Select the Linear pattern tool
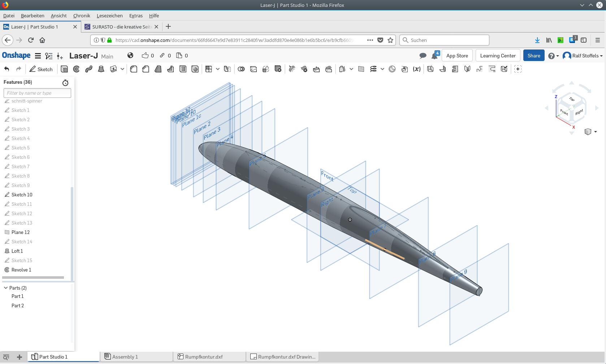 [209, 69]
